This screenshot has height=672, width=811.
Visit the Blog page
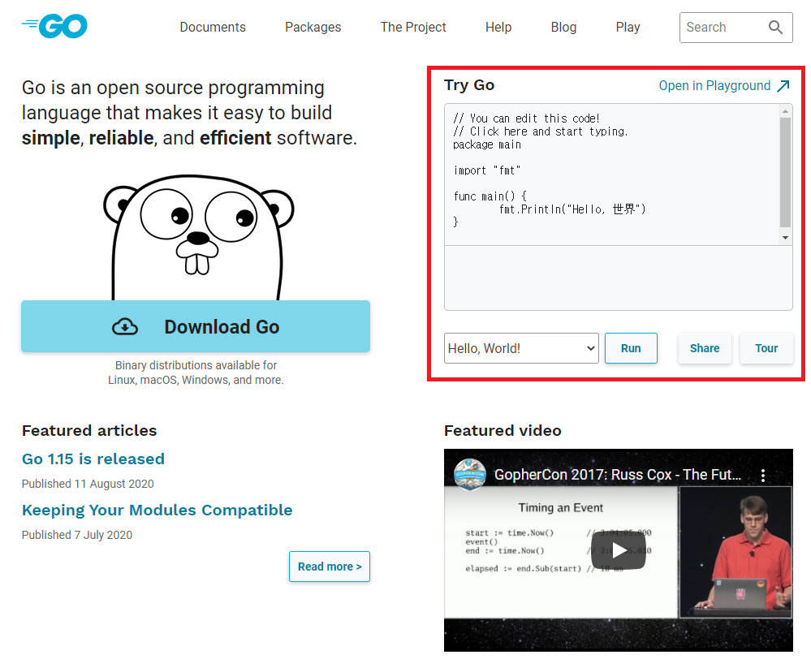(x=563, y=28)
